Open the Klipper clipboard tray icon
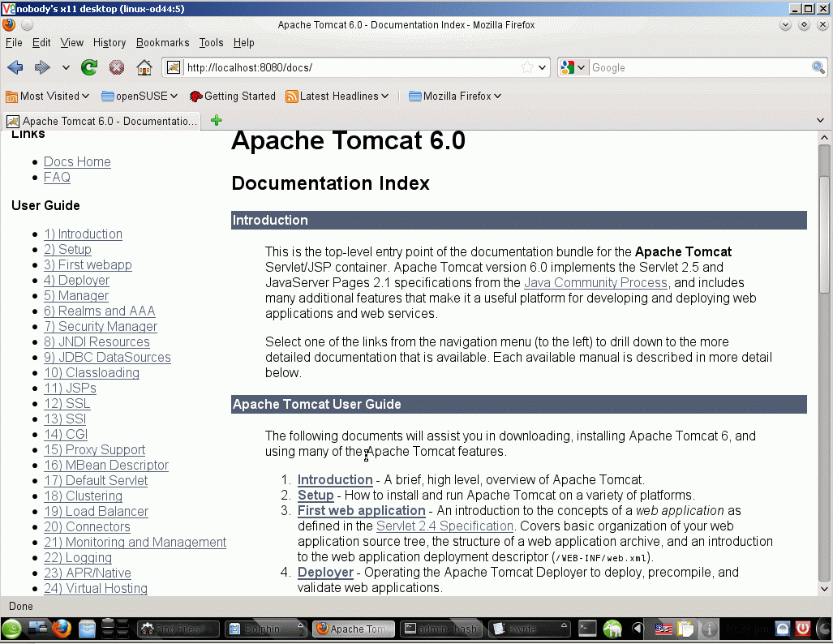833x644 pixels. coord(686,629)
